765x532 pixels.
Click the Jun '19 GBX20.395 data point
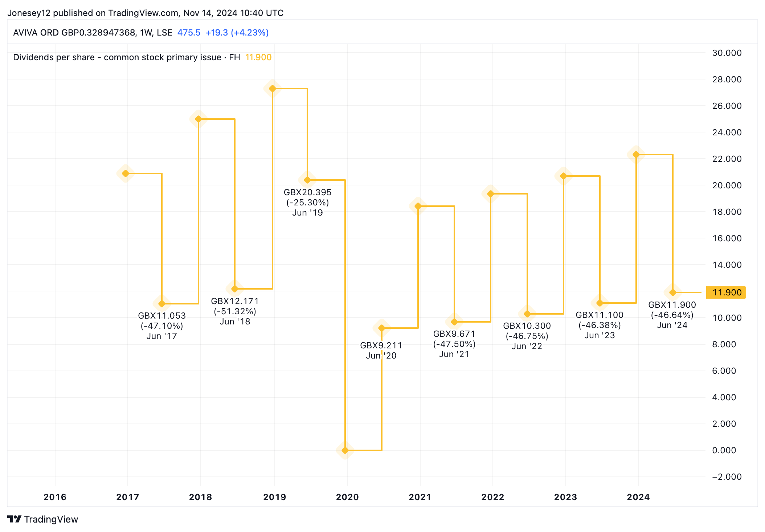click(x=307, y=180)
